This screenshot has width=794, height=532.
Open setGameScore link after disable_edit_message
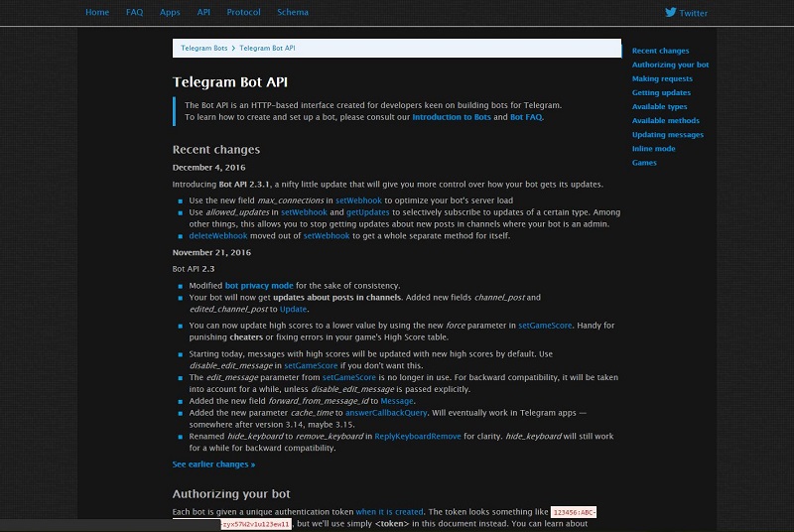(x=311, y=365)
